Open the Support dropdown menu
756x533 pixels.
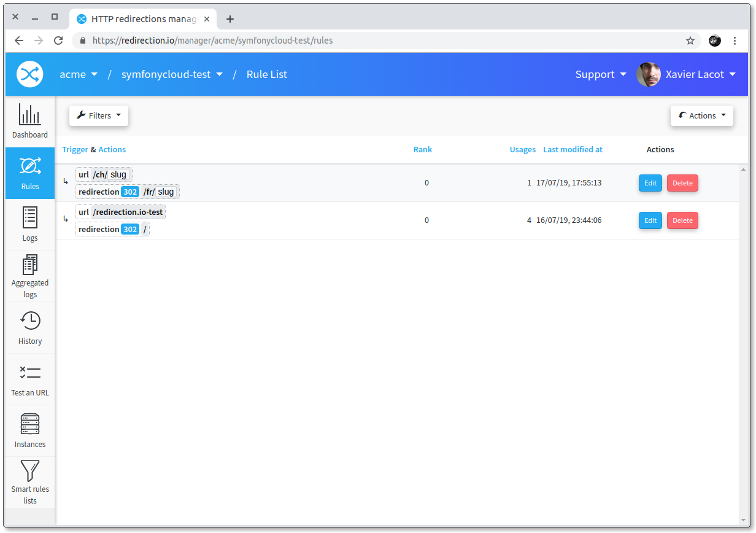tap(601, 74)
